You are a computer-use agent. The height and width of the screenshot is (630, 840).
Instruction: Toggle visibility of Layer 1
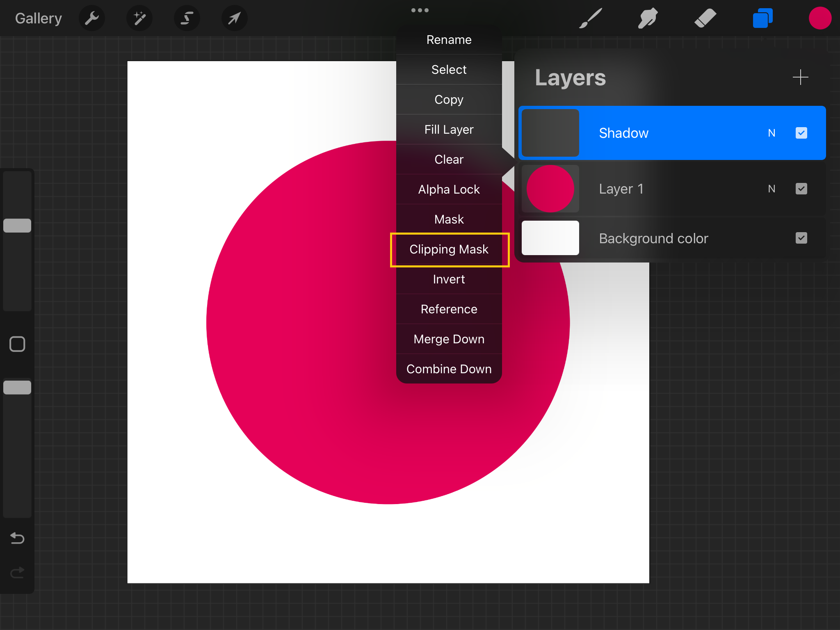coord(801,189)
